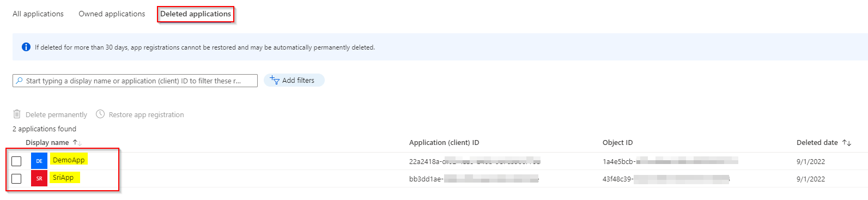The image size is (868, 200).
Task: Open the Add filters dropdown
Action: pos(294,80)
